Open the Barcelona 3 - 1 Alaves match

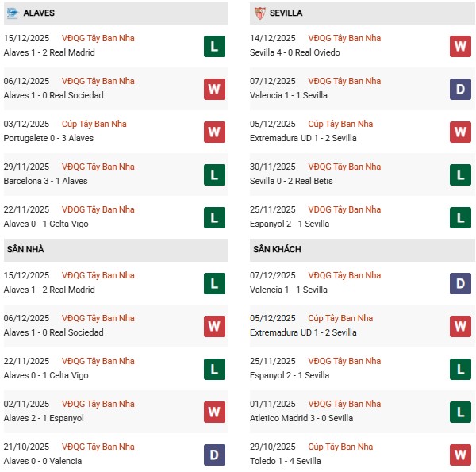point(45,181)
